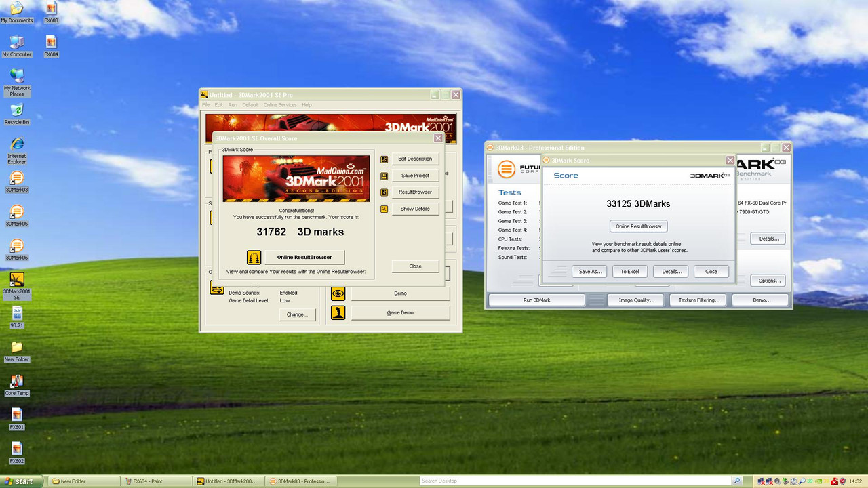
Task: Click Edit Description icon in score dialog
Action: [x=384, y=159]
